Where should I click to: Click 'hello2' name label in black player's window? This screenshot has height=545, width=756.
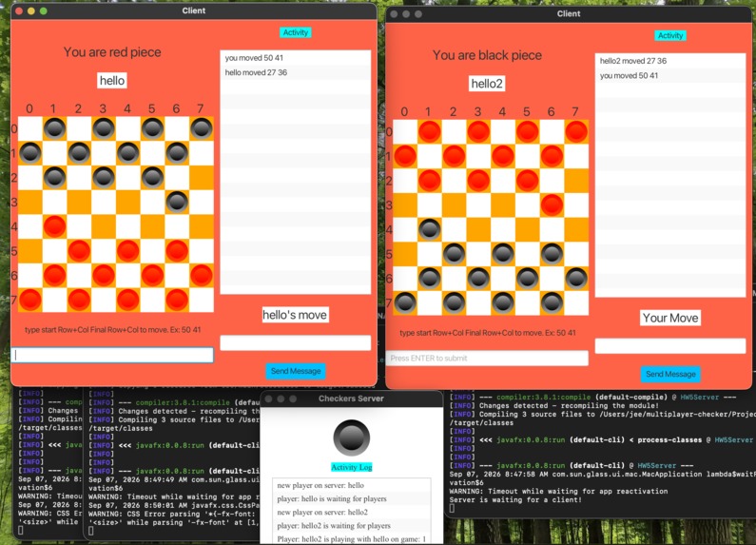click(487, 84)
